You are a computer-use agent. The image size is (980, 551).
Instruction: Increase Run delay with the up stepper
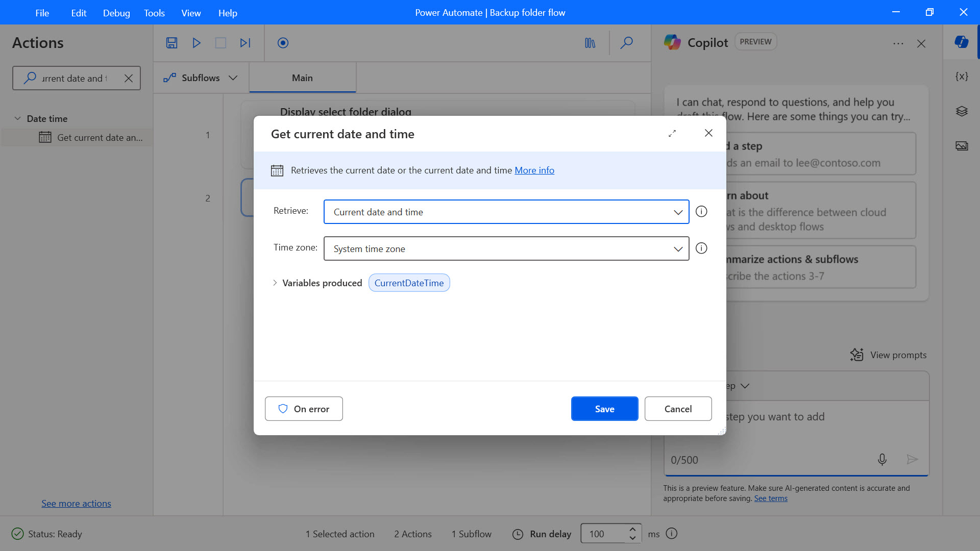pyautogui.click(x=632, y=530)
